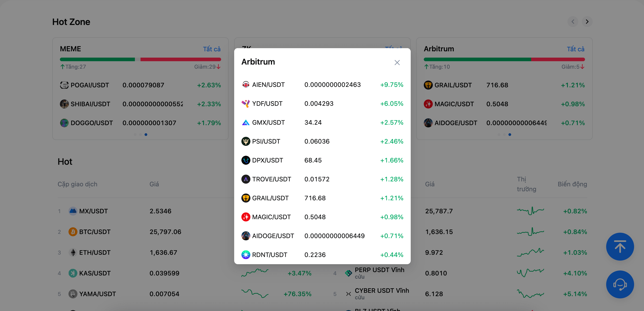Select active pagination dot in Arbitrum card

pyautogui.click(x=510, y=135)
